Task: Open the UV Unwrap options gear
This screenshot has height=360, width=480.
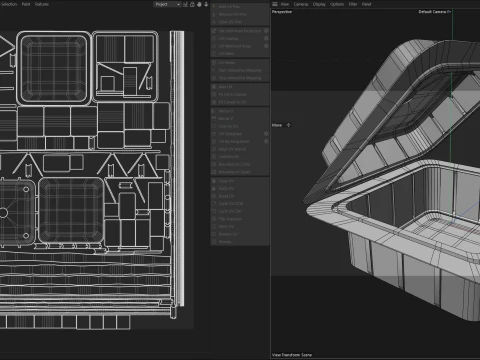Action: (266, 38)
